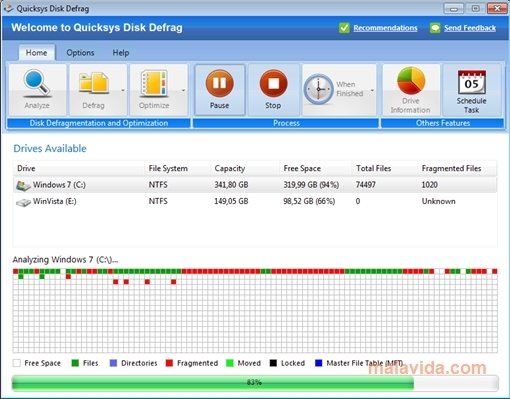The image size is (510, 399).
Task: Click the Defrag folders icon
Action: [x=94, y=83]
